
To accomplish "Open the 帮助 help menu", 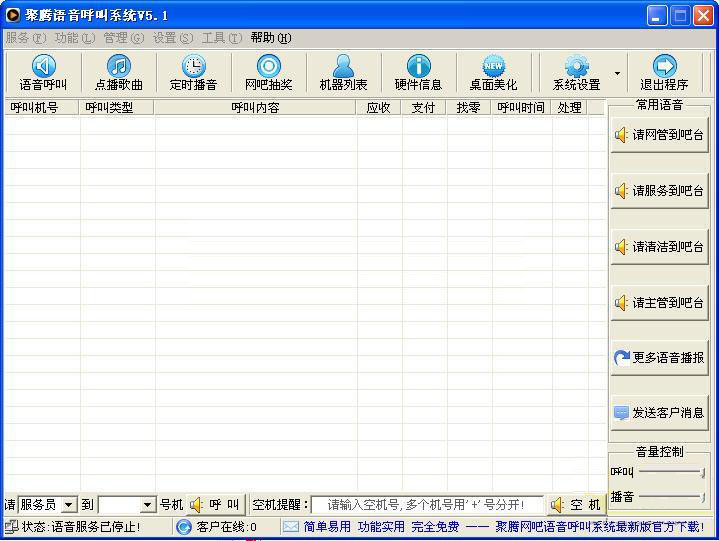I will coord(270,38).
